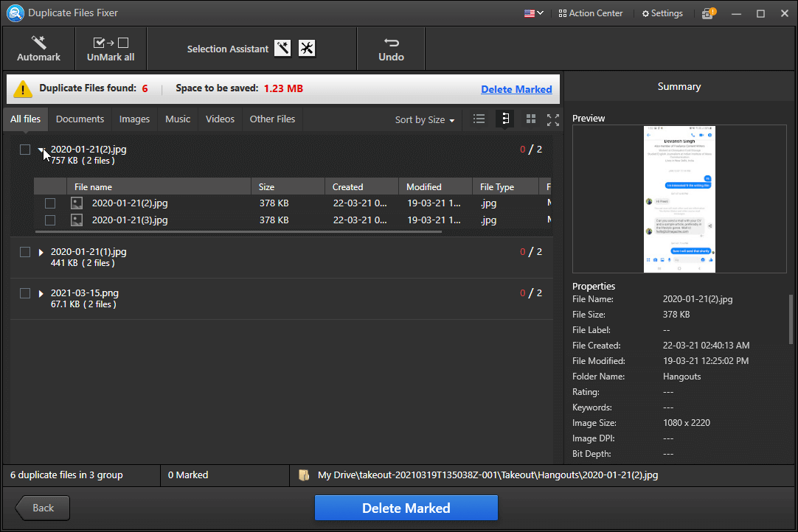798x532 pixels.
Task: Tick the 2021-03-15.png group checkbox
Action: 25,293
